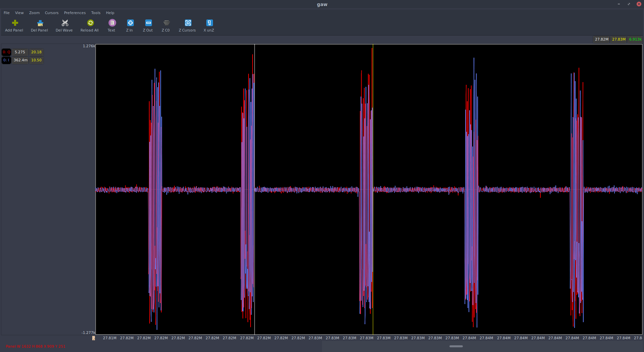Open the File menu

coord(7,13)
